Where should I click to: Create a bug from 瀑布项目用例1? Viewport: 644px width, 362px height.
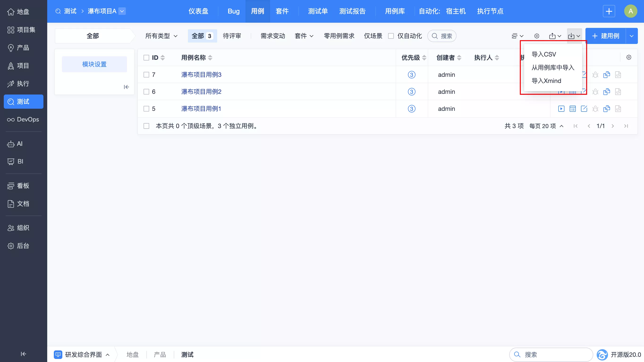coord(595,108)
